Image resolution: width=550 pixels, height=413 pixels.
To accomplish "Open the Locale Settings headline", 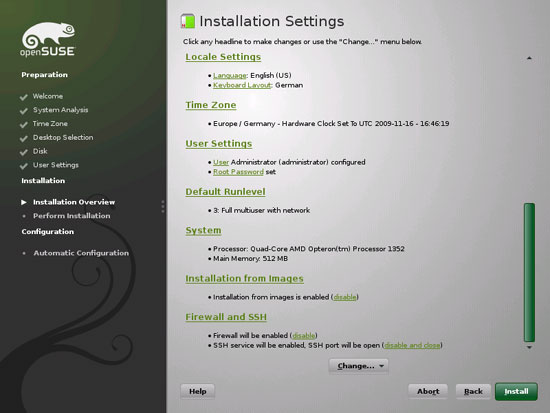I will (223, 57).
